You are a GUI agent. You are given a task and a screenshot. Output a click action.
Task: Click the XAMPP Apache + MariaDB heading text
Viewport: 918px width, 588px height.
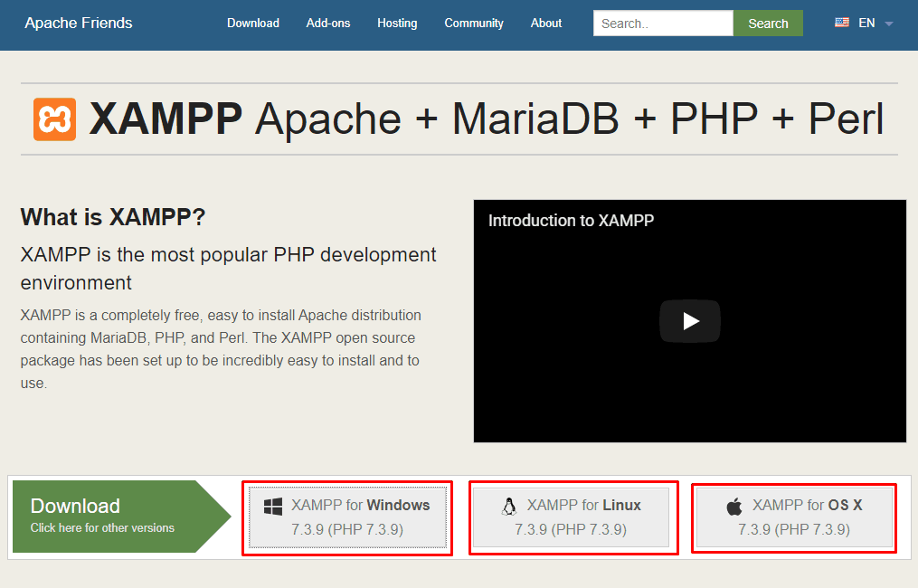(x=486, y=119)
